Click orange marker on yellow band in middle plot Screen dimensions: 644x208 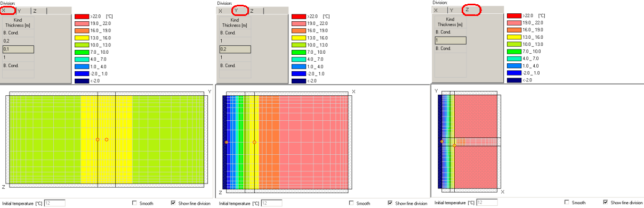pyautogui.click(x=254, y=142)
